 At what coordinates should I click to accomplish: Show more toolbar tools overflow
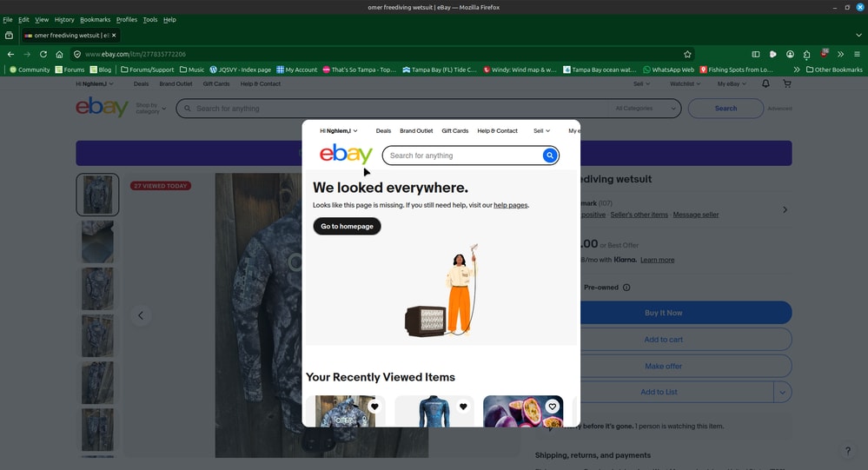coord(840,54)
